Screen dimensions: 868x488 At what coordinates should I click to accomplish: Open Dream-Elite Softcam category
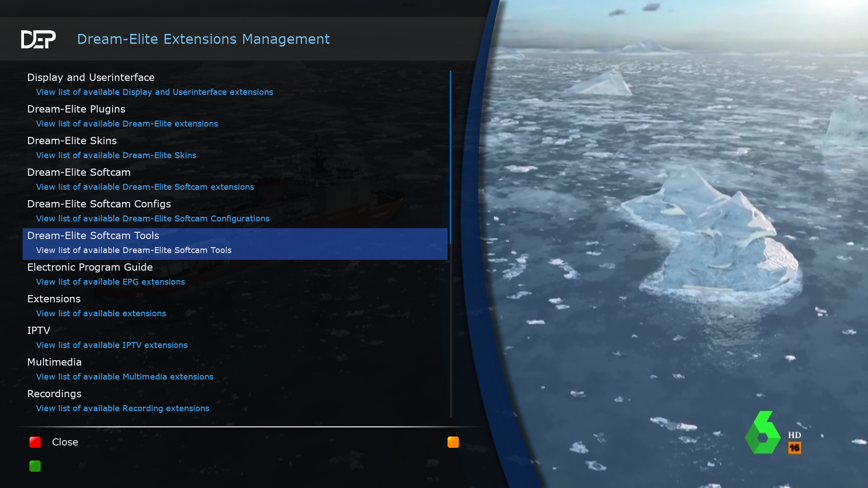[x=79, y=173]
